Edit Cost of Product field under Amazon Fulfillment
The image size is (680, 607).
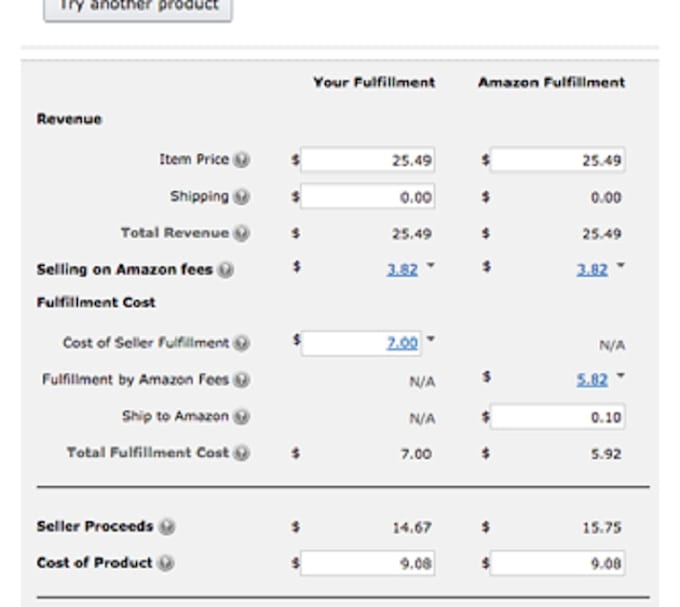[557, 563]
